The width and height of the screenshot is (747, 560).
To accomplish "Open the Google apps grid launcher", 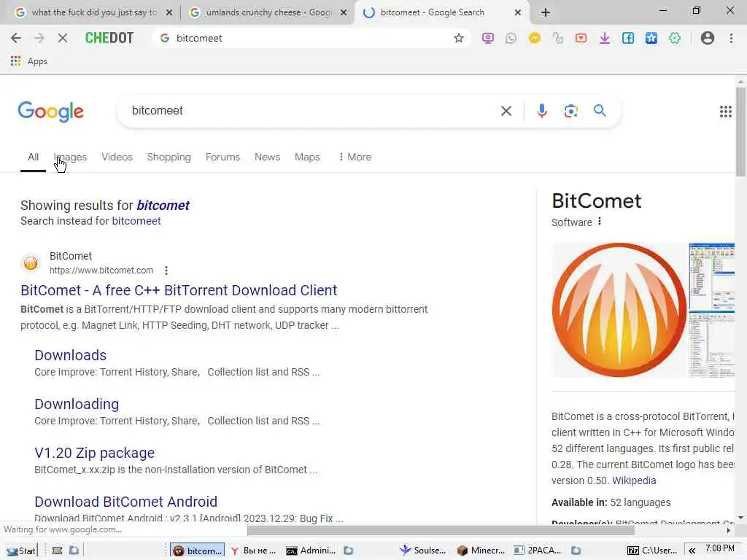I will point(726,112).
